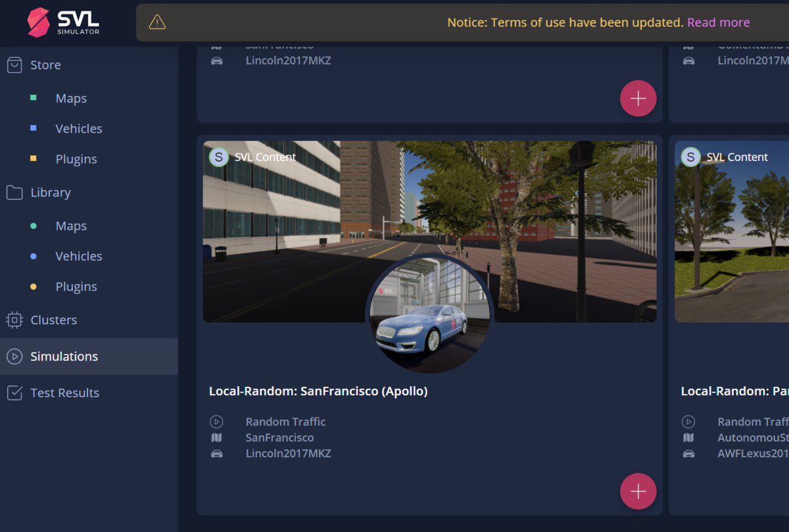Click the S avatar on SanFrancisco card
The height and width of the screenshot is (532, 789).
pyautogui.click(x=219, y=157)
